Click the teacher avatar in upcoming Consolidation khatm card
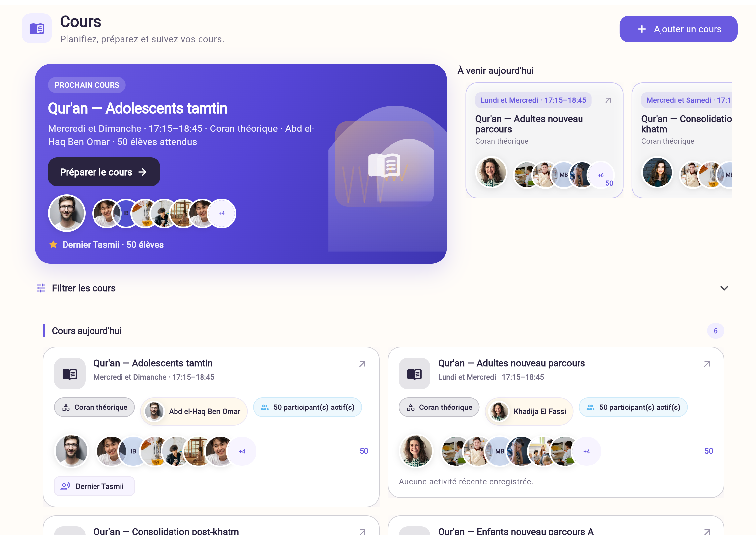 coord(657,172)
